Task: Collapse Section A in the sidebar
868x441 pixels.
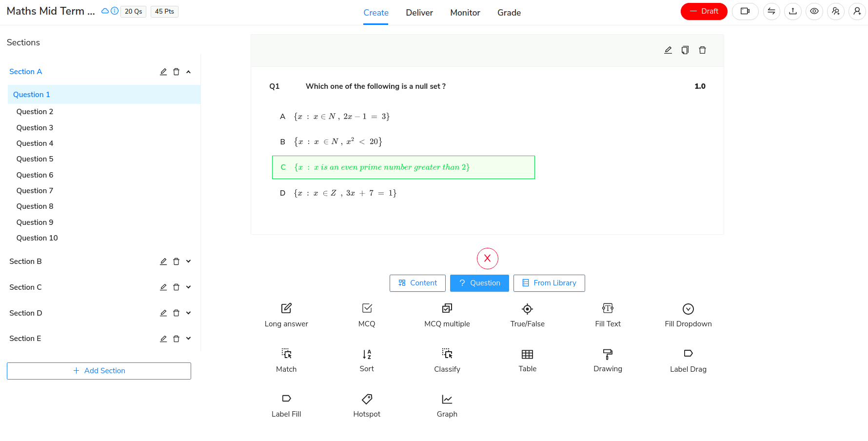Action: [x=188, y=72]
